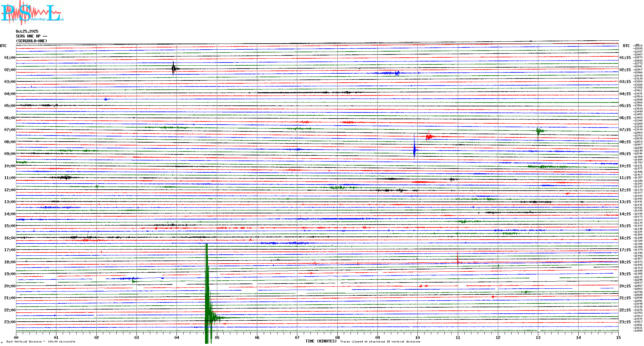Click the (SERGOULA-HNE) station name

pos(31,41)
